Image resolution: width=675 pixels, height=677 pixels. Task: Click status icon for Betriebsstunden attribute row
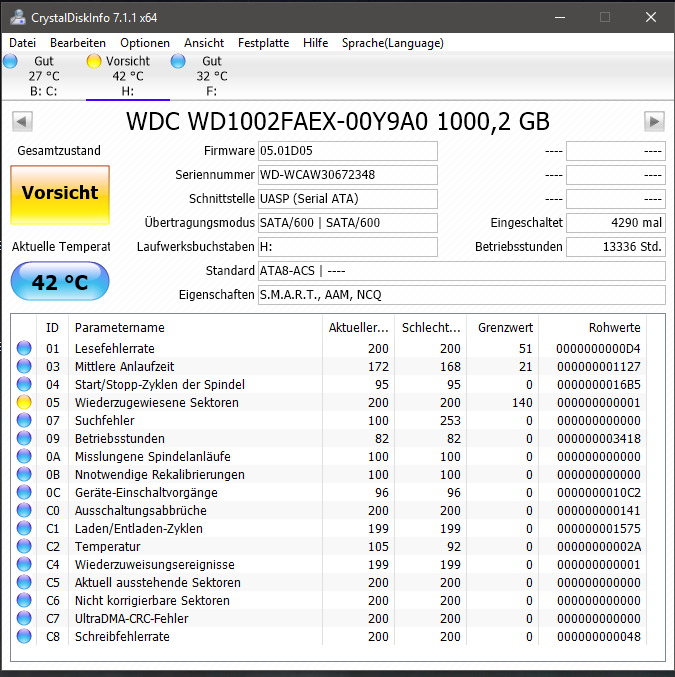pos(24,438)
